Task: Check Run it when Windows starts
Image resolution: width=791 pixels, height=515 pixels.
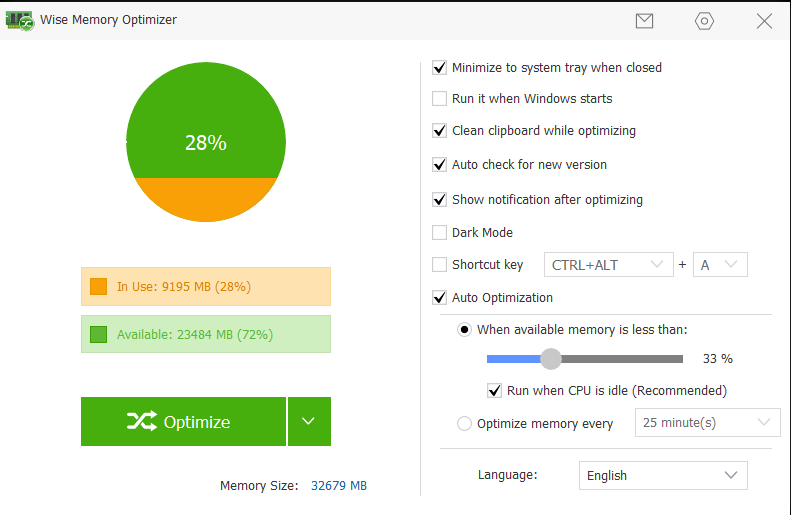Action: pos(439,99)
